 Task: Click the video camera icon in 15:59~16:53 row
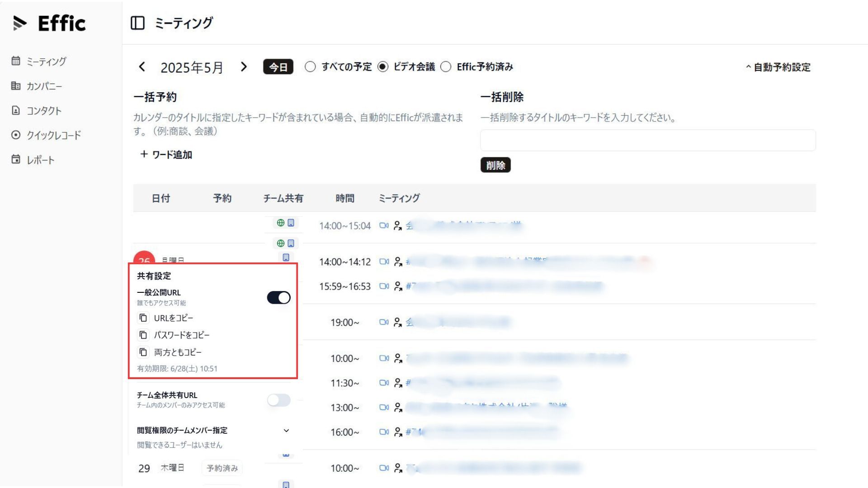pos(384,286)
